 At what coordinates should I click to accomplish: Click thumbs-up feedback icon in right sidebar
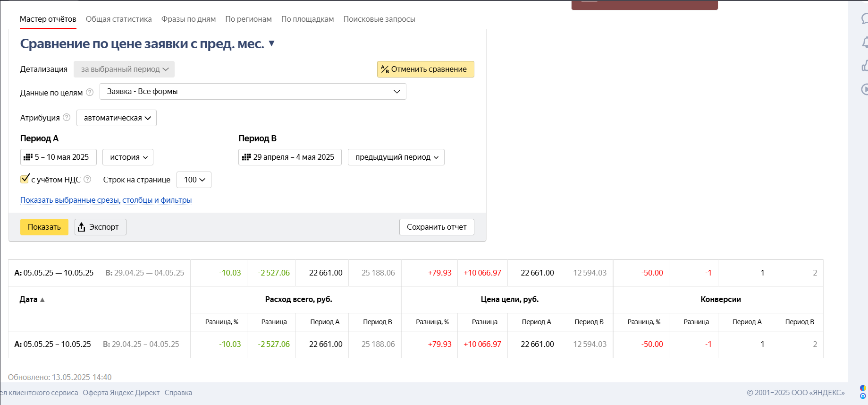coord(865,66)
